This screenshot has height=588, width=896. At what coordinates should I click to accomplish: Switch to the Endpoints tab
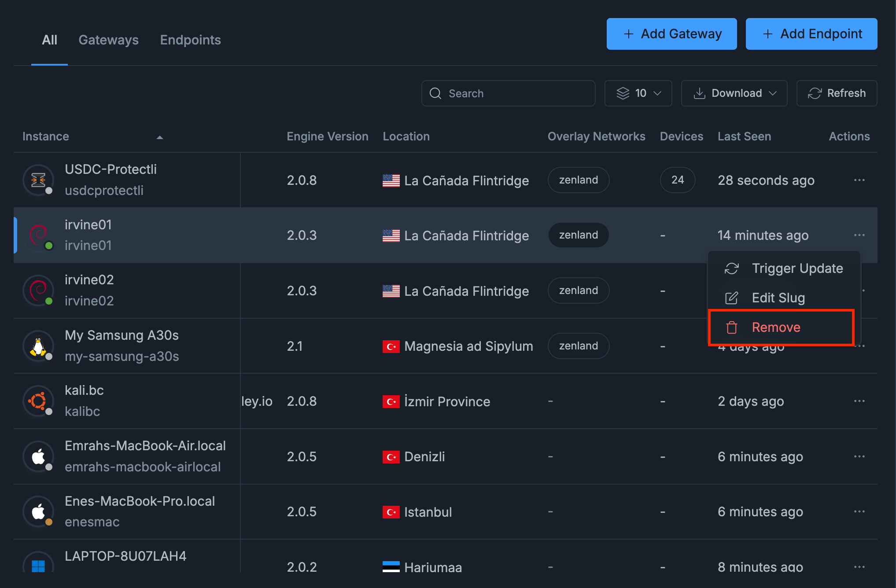tap(190, 40)
